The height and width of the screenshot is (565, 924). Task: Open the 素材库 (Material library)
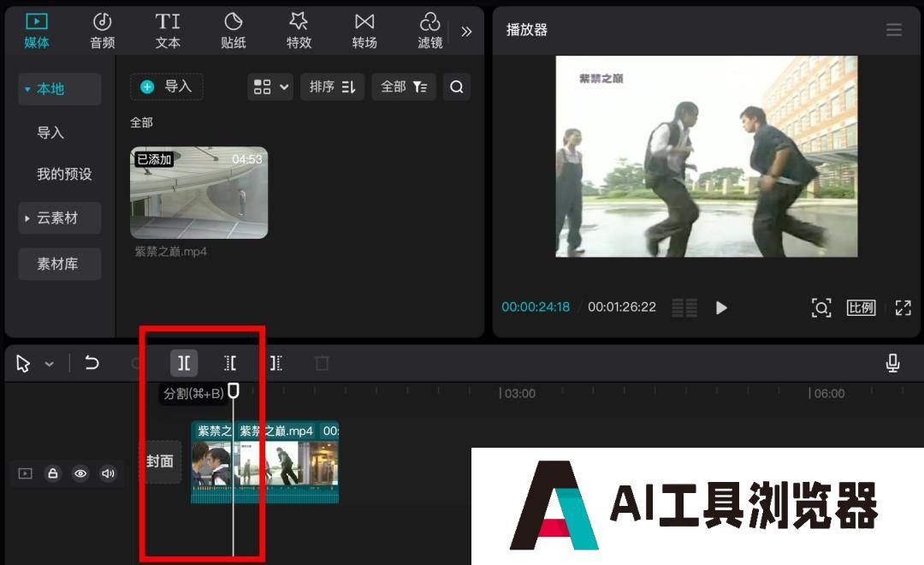coord(60,264)
